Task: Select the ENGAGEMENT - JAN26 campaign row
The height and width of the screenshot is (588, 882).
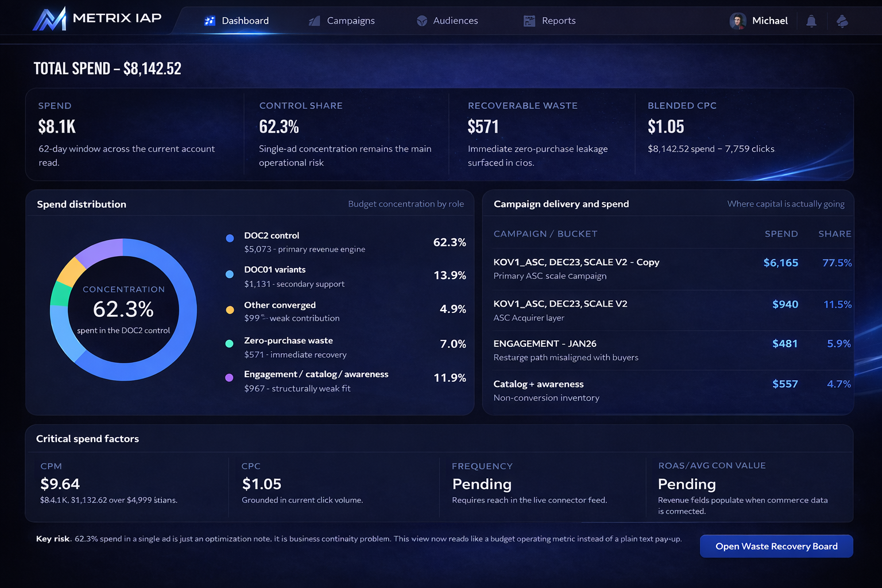Action: (x=666, y=350)
